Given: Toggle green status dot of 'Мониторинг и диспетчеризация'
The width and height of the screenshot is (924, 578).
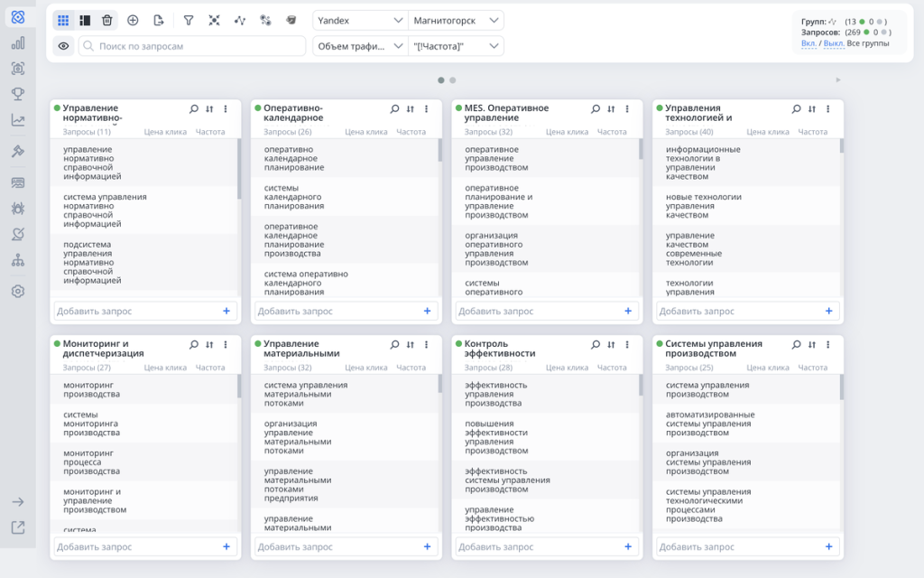Looking at the screenshot, I should click(x=57, y=343).
